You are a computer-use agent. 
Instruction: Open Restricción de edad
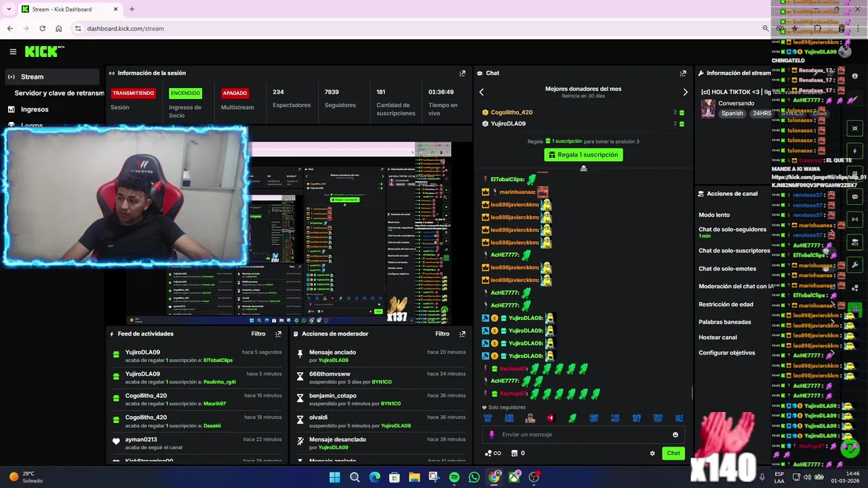[726, 304]
